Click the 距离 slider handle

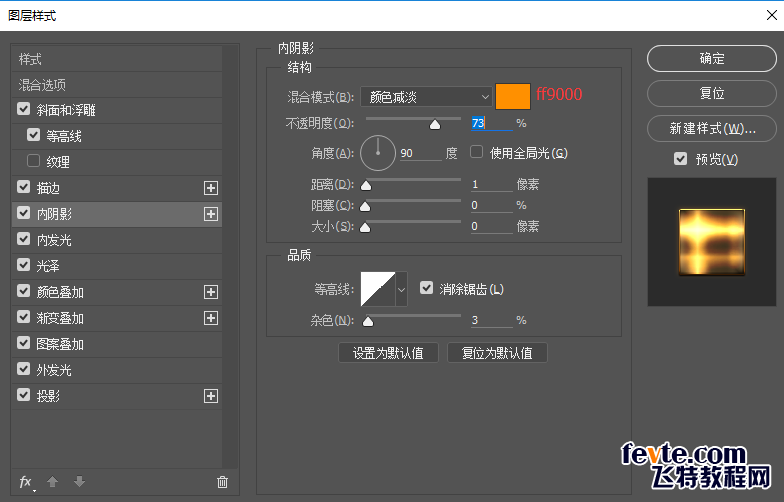pyautogui.click(x=366, y=186)
